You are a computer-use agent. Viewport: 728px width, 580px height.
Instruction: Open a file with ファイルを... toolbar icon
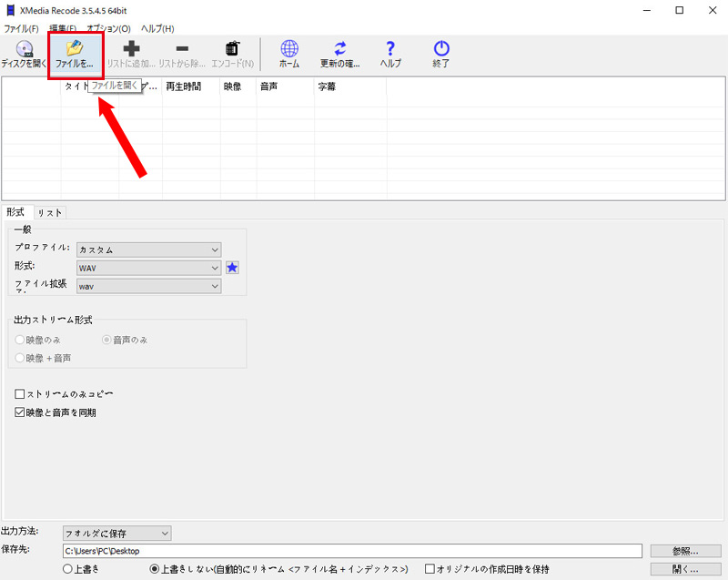pos(75,48)
